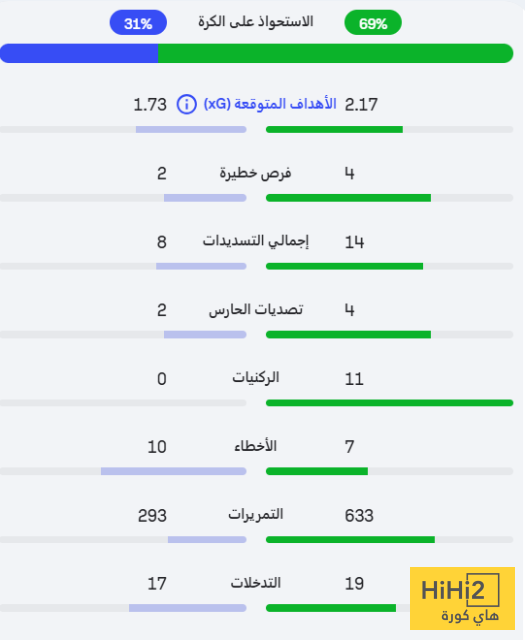The image size is (525, 640).
Task: Click the lavender tackles bar for 17
Action: [188, 608]
